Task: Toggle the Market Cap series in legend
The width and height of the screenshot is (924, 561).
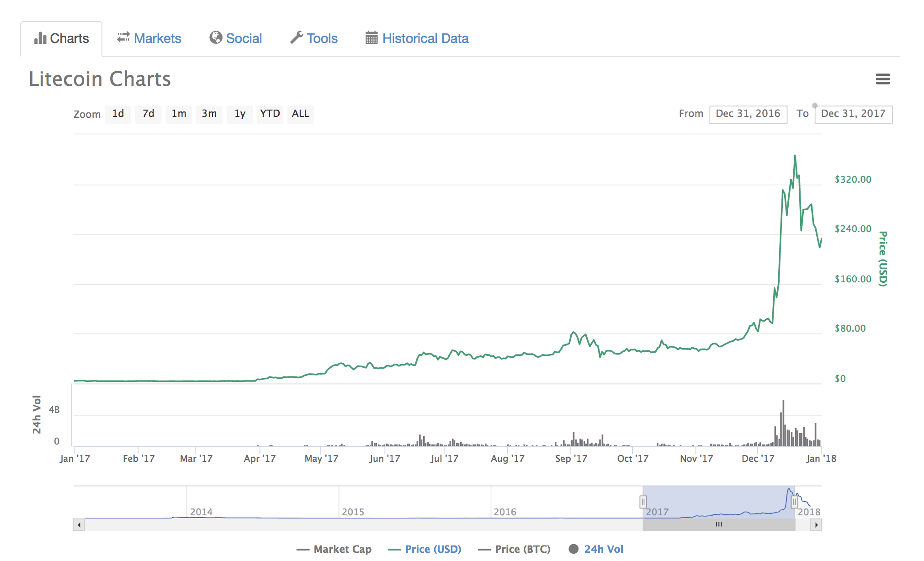Action: point(334,549)
